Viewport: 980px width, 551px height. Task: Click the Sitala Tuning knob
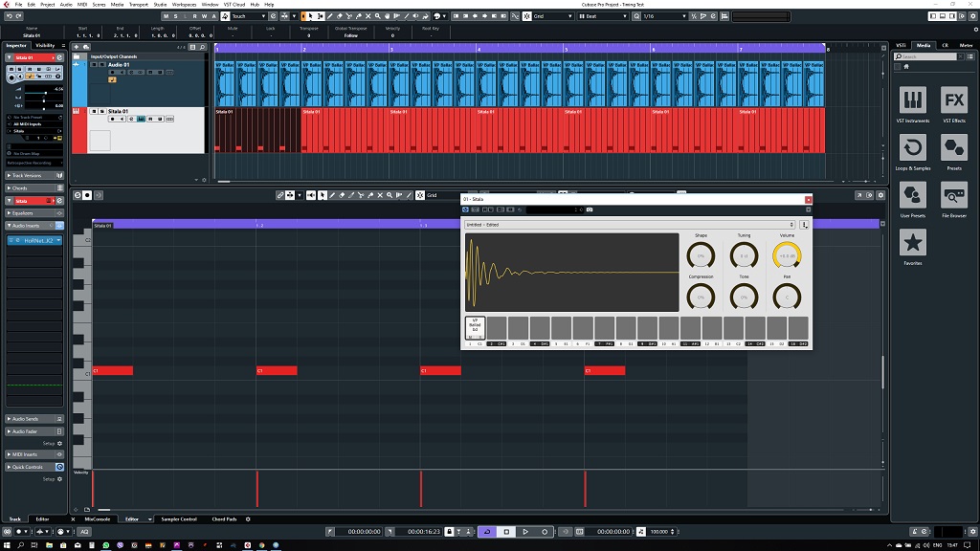click(744, 255)
